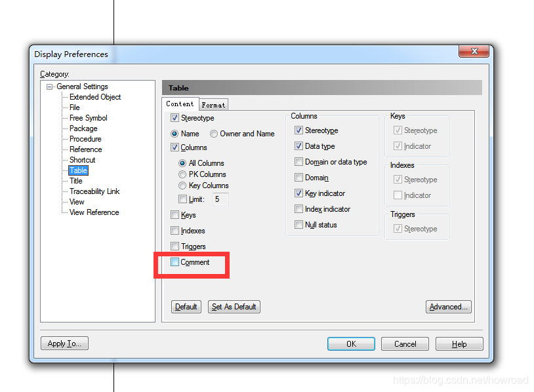Select Extended Object category
The image size is (534, 392).
coord(95,97)
